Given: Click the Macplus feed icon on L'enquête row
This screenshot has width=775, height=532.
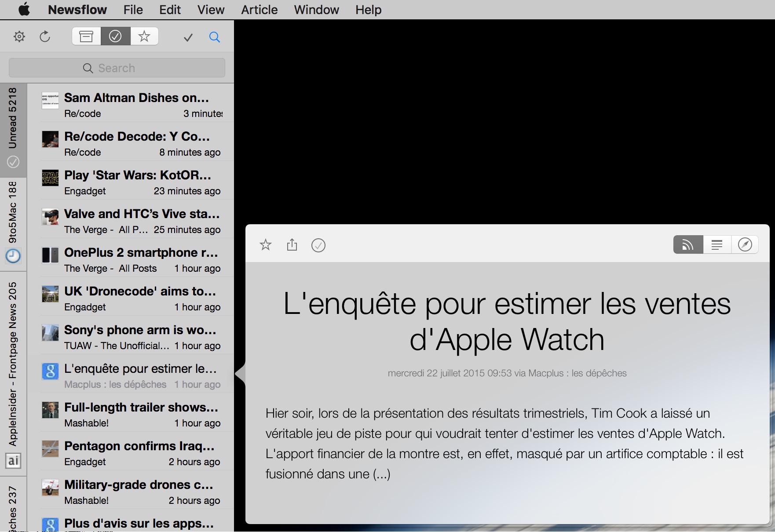Looking at the screenshot, I should pyautogui.click(x=50, y=372).
